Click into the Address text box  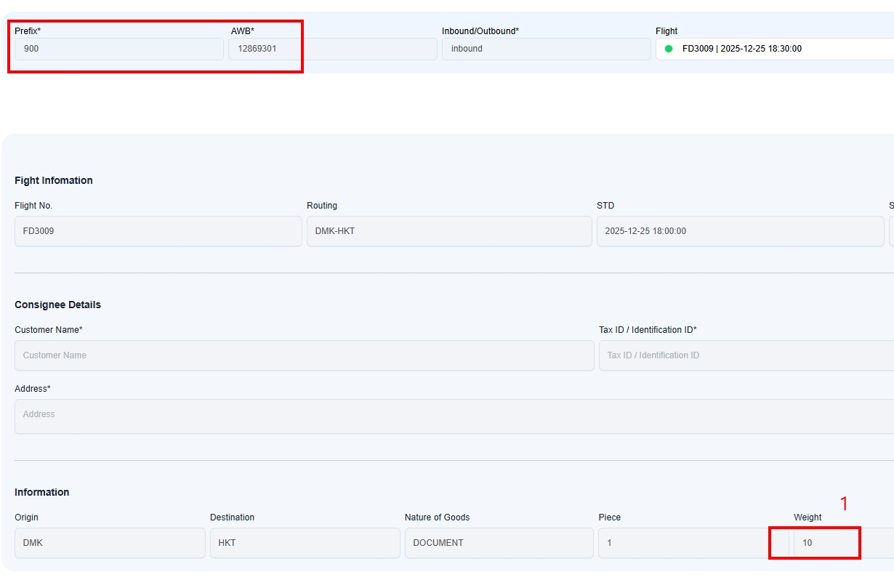coord(451,416)
